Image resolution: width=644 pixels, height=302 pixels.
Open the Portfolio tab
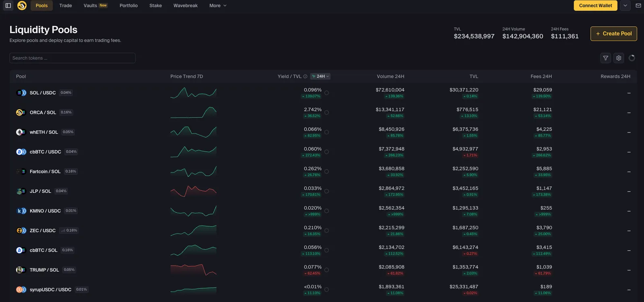[128, 6]
